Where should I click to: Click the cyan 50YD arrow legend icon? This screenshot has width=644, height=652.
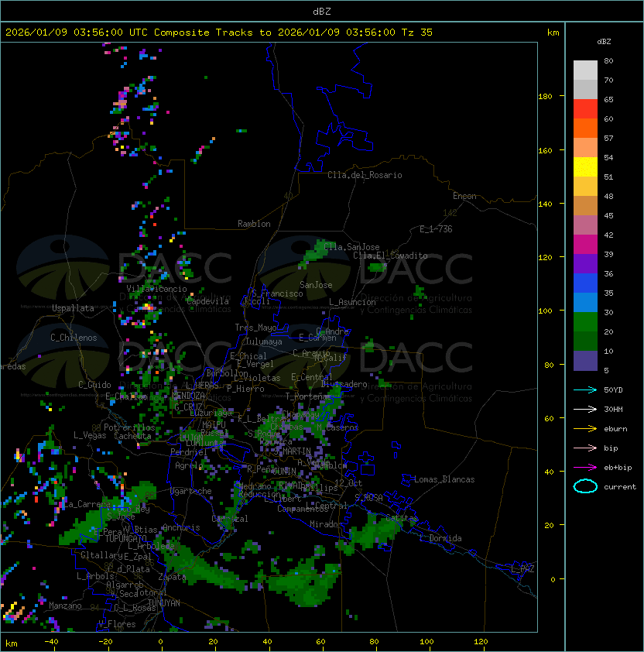pos(585,389)
